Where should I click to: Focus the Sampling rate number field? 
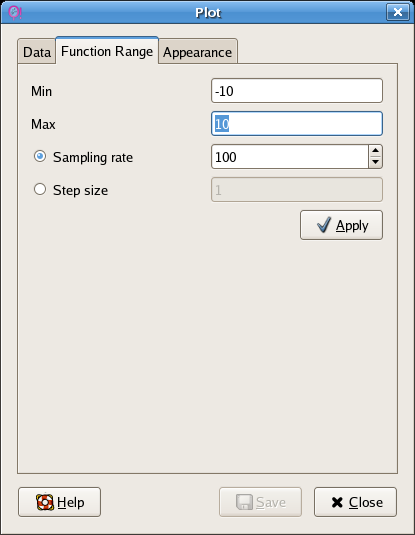(290, 157)
